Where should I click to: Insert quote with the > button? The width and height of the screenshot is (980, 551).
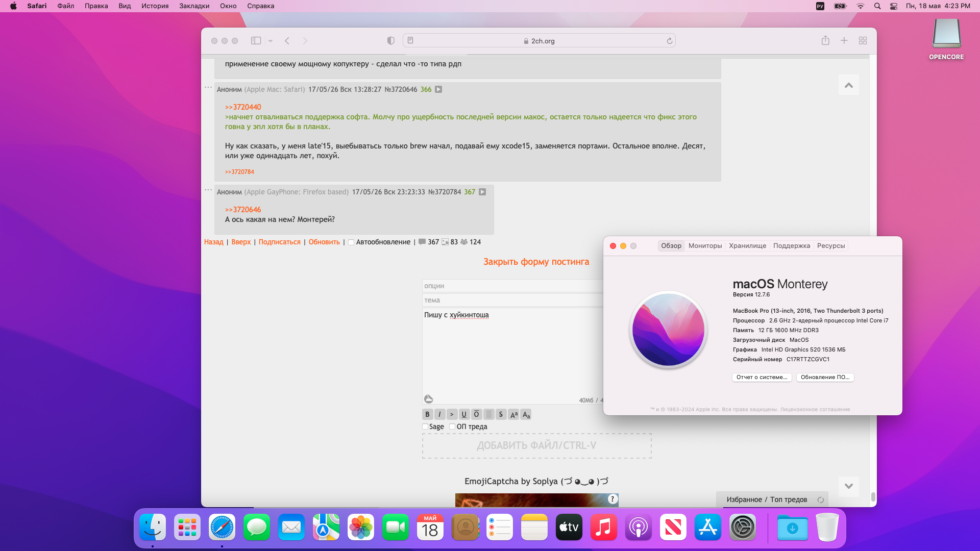pos(452,414)
